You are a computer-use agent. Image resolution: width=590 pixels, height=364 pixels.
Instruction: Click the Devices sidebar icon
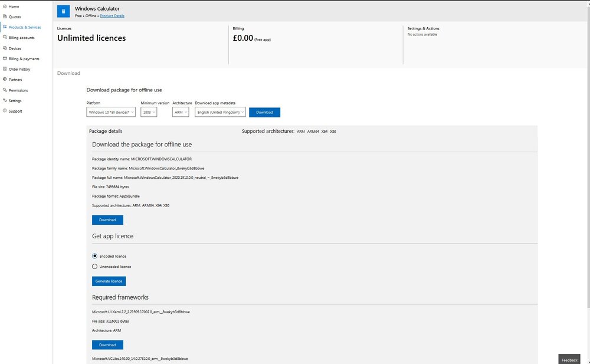tap(5, 48)
